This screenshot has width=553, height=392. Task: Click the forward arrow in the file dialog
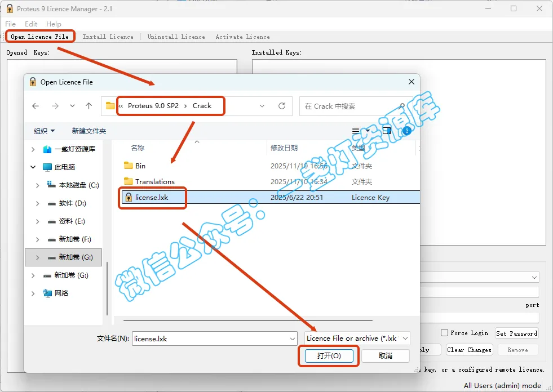tap(55, 106)
